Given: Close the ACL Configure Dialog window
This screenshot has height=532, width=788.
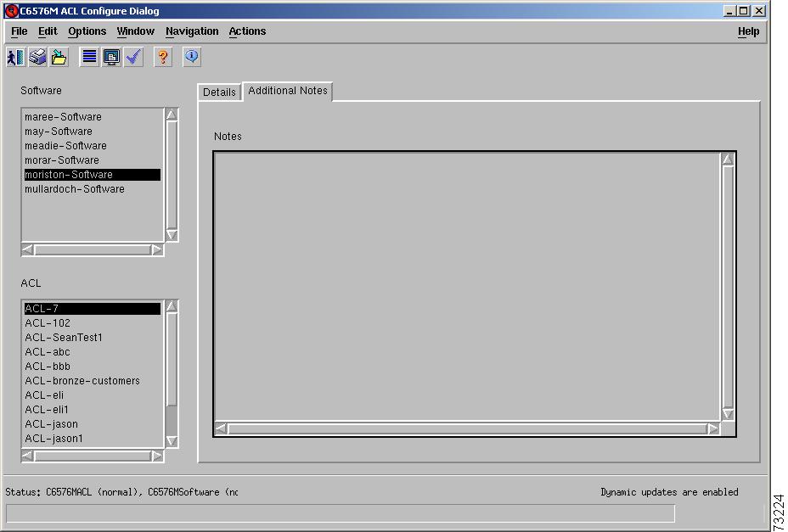Looking at the screenshot, I should point(759,10).
